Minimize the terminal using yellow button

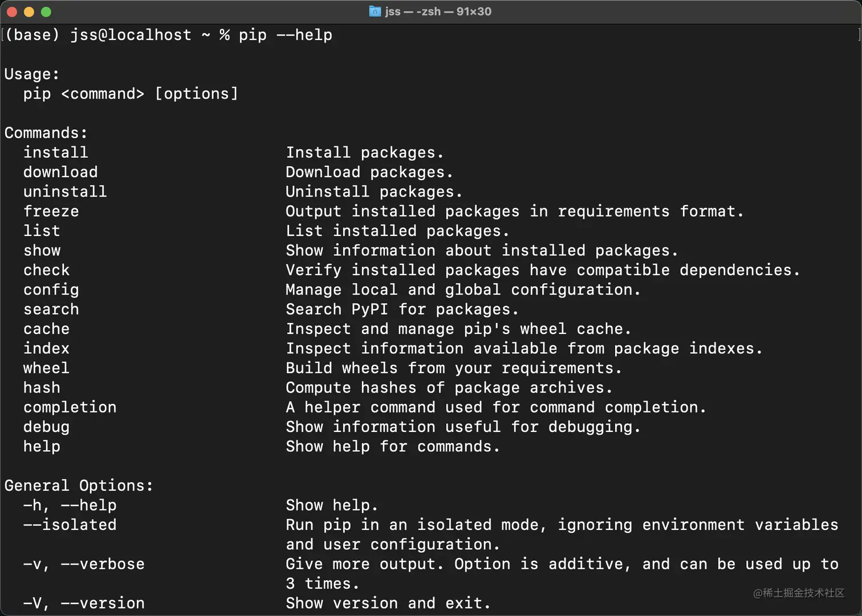pyautogui.click(x=29, y=11)
